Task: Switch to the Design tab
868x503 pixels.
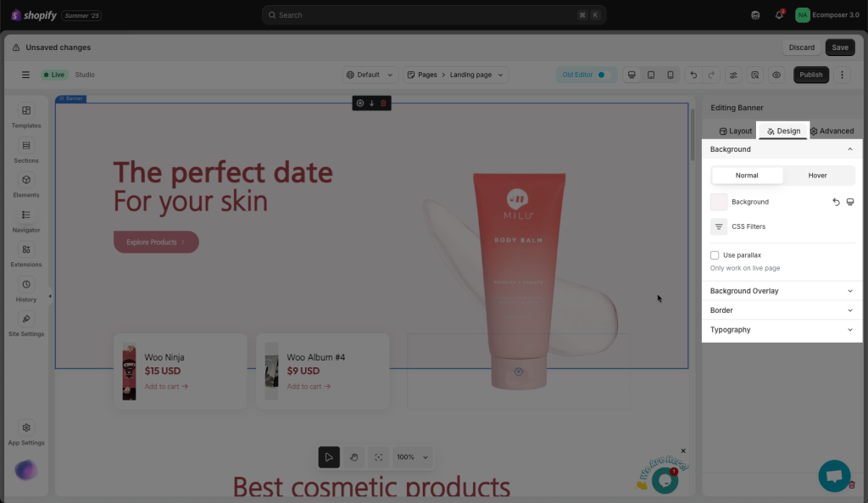Action: click(783, 131)
